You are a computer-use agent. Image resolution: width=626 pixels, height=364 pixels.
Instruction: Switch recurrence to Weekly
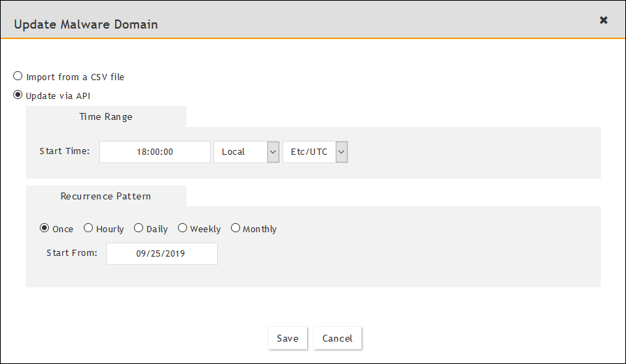pos(182,228)
